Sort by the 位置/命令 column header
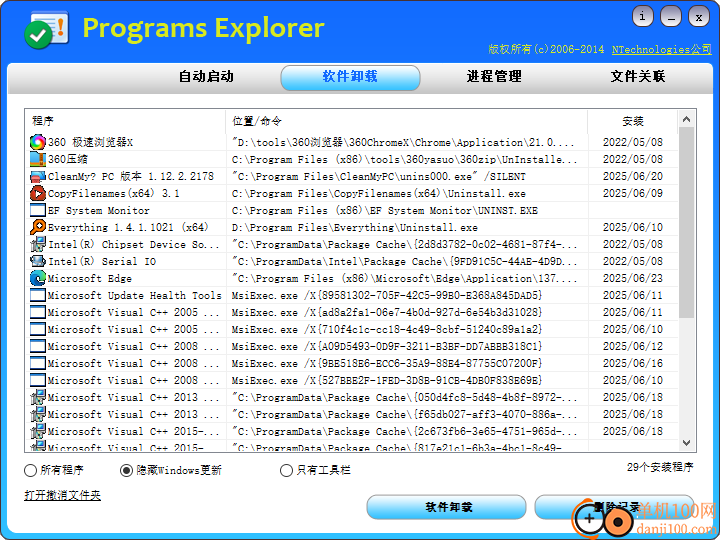This screenshot has width=720, height=540. [x=407, y=121]
